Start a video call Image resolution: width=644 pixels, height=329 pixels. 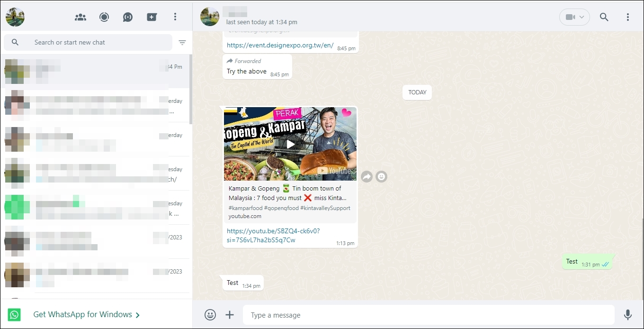[571, 17]
